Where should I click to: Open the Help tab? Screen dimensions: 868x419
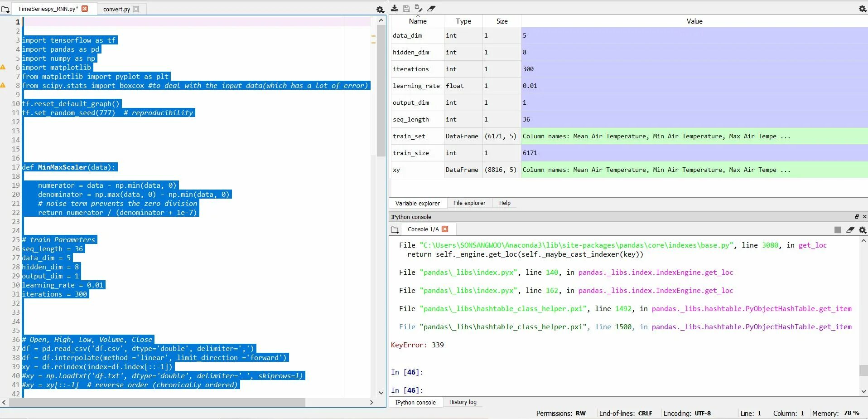click(x=505, y=203)
